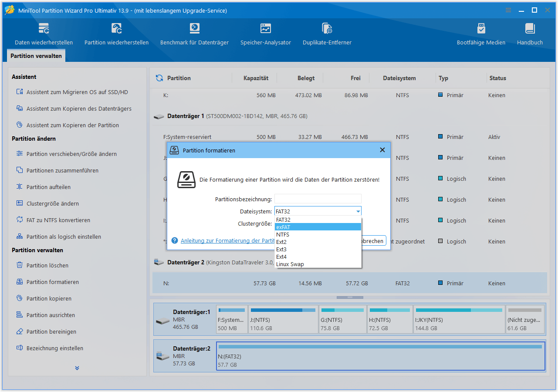The image size is (558, 392).
Task: Choose Partition formatieren in sidebar
Action: pos(47,282)
